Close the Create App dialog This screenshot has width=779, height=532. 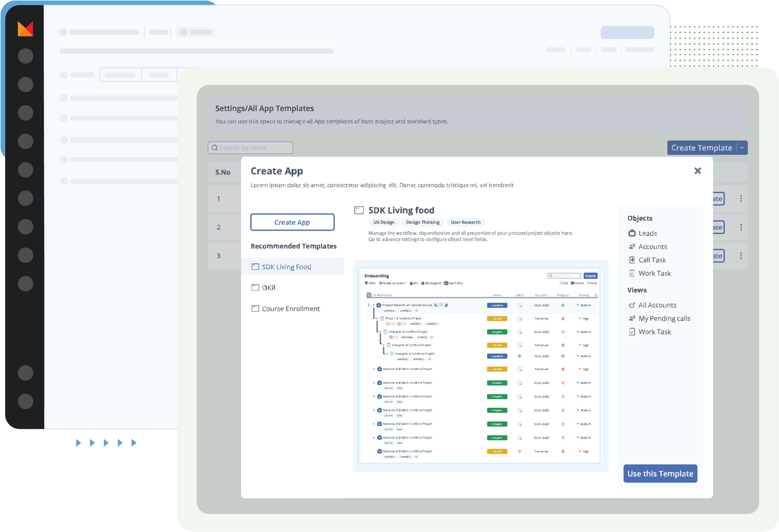[698, 171]
